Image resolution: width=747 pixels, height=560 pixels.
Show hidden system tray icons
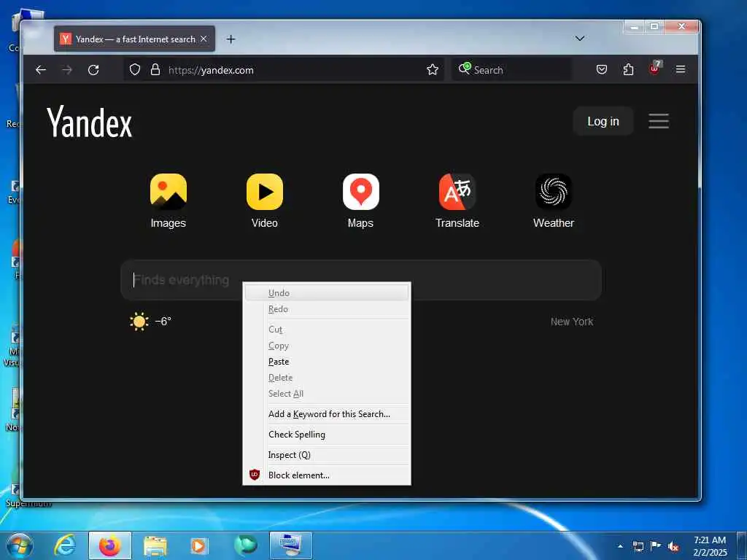(x=620, y=546)
